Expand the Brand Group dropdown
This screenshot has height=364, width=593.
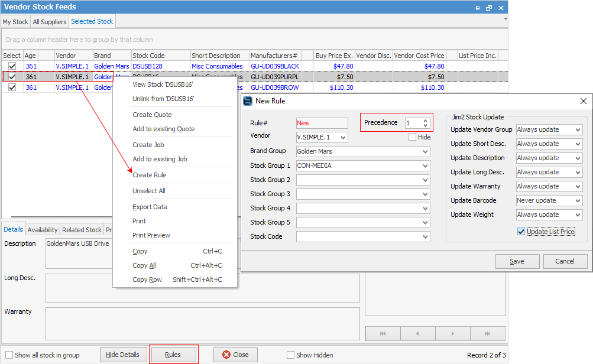[425, 152]
